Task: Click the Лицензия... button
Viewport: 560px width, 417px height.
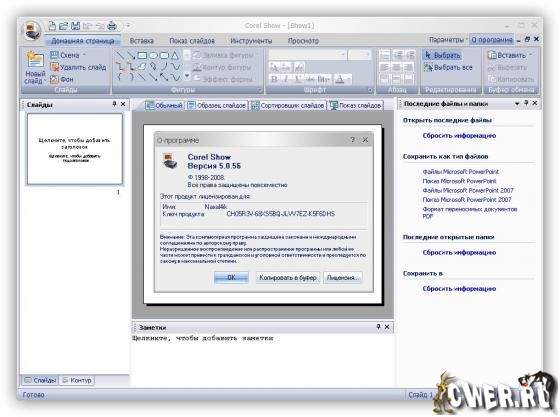Action: click(x=342, y=277)
